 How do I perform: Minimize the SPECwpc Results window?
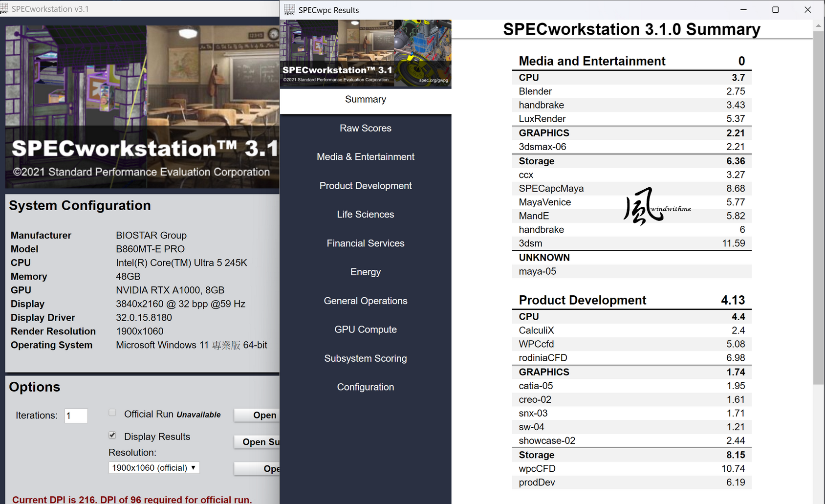click(x=743, y=9)
